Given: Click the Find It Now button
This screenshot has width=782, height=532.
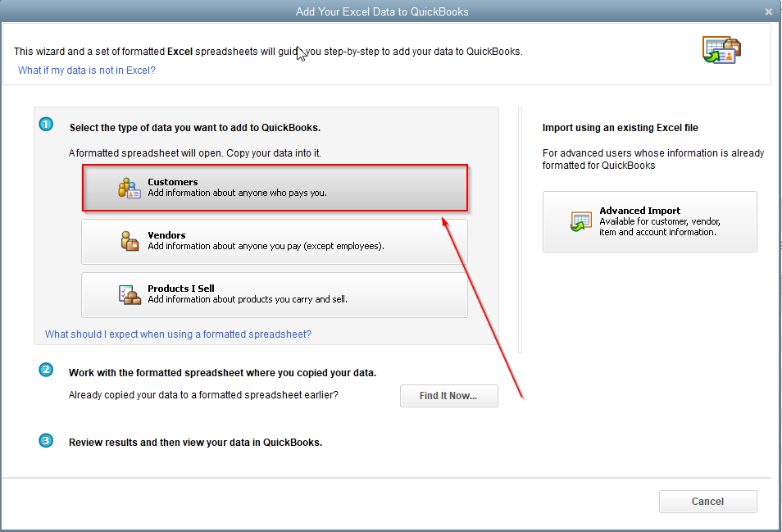Looking at the screenshot, I should point(449,396).
